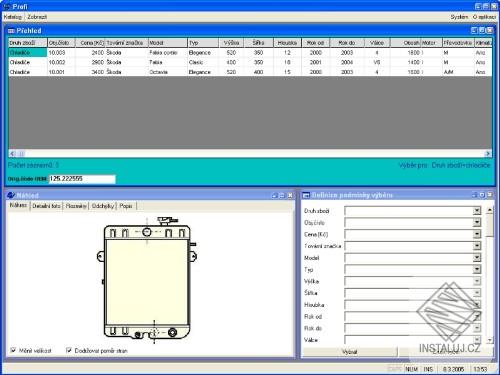
Task: Open the Katalog menu
Action: tap(13, 17)
